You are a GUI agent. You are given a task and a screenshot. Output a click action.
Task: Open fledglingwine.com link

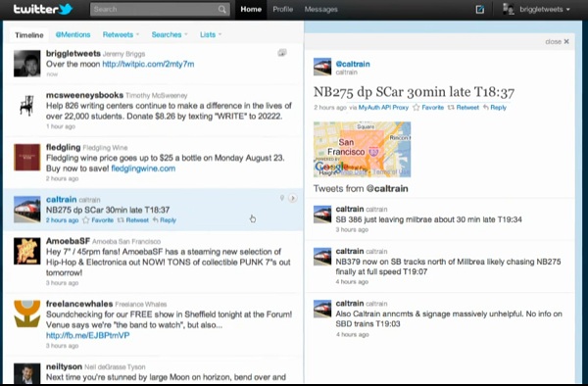point(143,169)
